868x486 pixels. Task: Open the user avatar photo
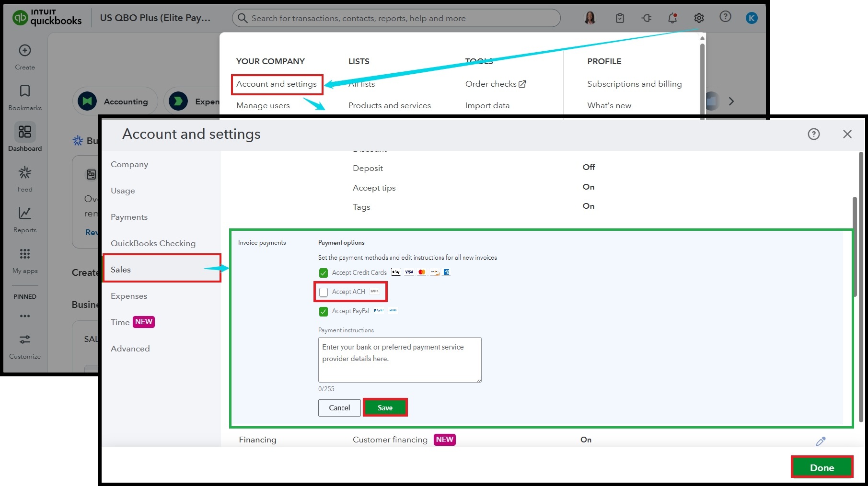coord(590,18)
